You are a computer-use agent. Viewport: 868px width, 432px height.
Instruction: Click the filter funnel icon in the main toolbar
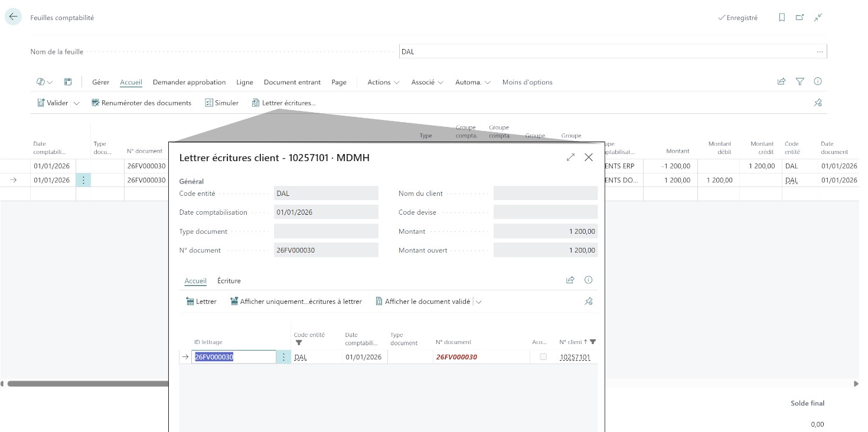coord(800,82)
